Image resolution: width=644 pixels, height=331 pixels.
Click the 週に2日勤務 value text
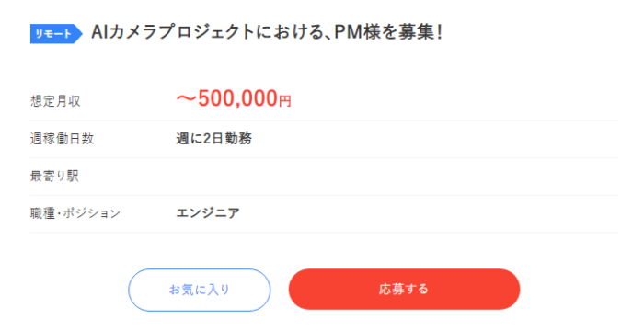point(214,139)
